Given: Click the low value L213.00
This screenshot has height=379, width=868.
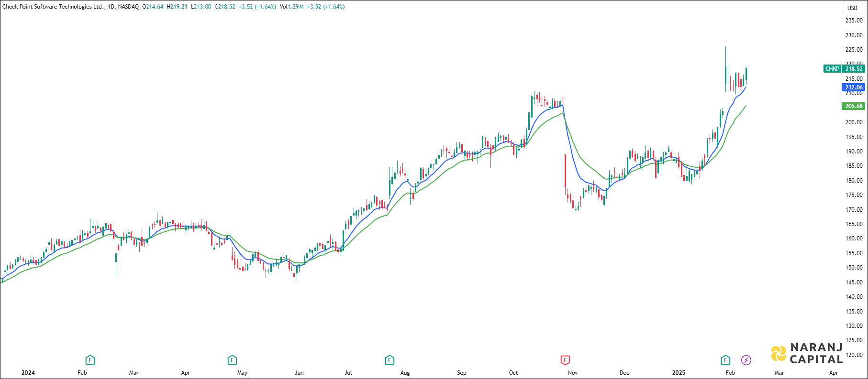Looking at the screenshot, I should (x=201, y=7).
